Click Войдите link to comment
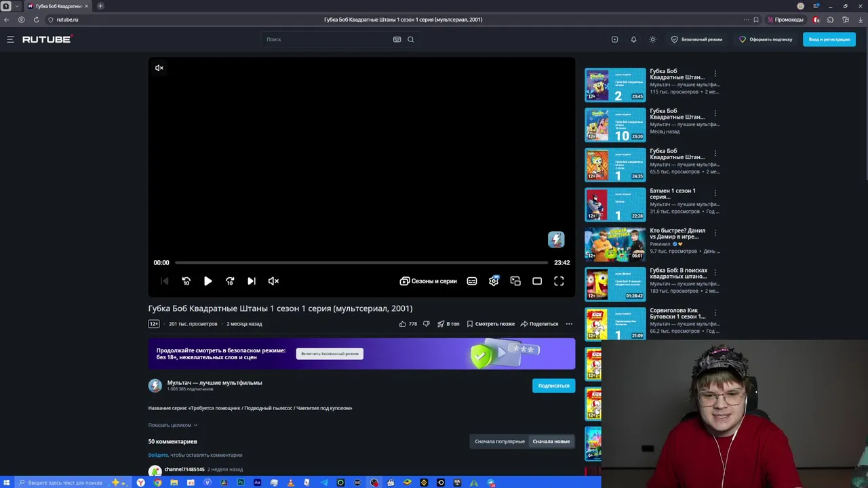The image size is (868, 488). tap(158, 455)
